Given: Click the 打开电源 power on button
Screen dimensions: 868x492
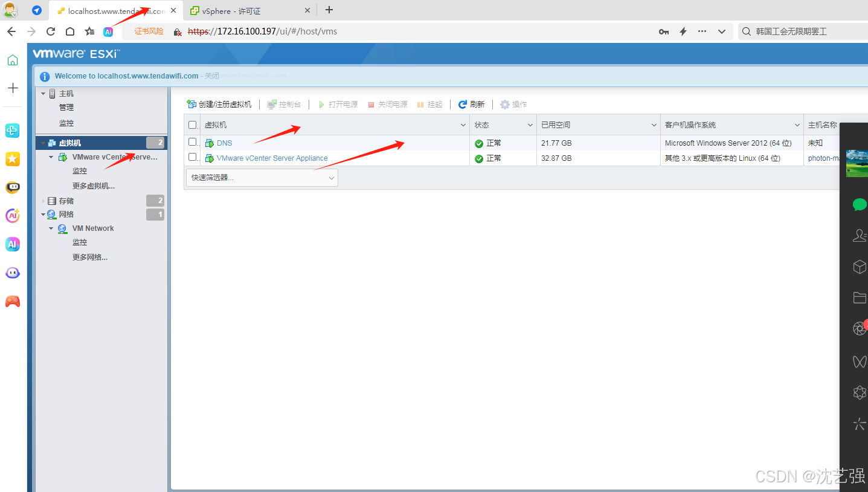Looking at the screenshot, I should (338, 105).
